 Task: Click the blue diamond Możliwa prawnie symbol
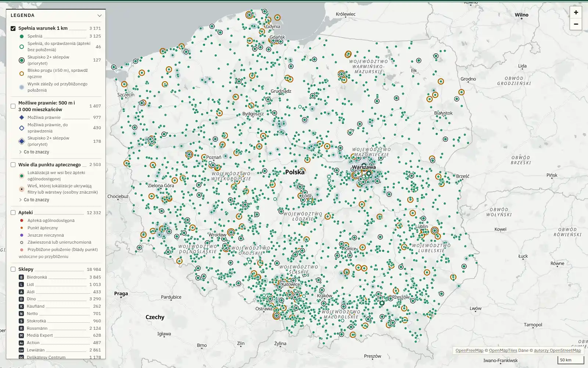[22, 117]
